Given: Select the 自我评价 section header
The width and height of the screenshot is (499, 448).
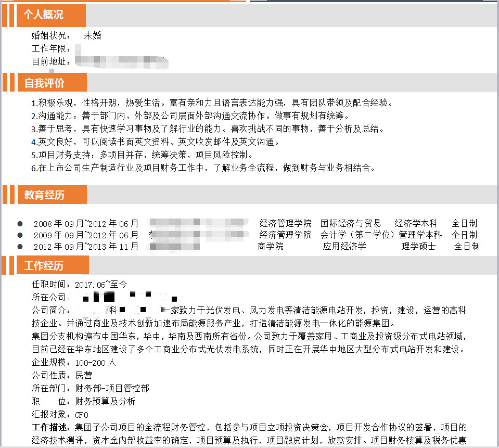Looking at the screenshot, I should coord(44,83).
